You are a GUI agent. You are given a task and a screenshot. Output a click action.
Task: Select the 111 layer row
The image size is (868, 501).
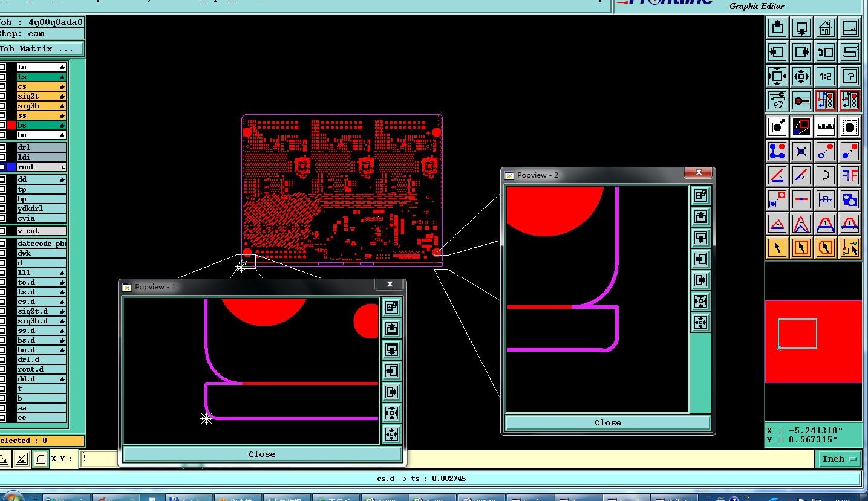tap(41, 273)
